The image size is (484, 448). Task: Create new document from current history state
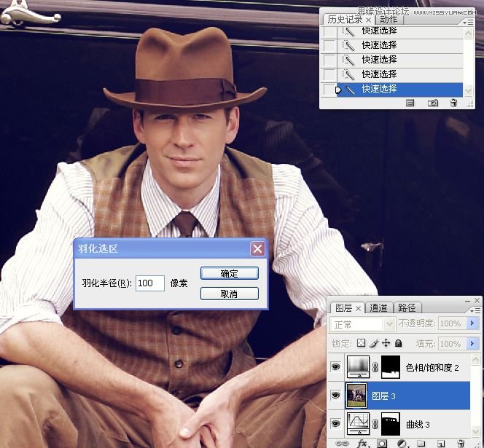(x=410, y=103)
